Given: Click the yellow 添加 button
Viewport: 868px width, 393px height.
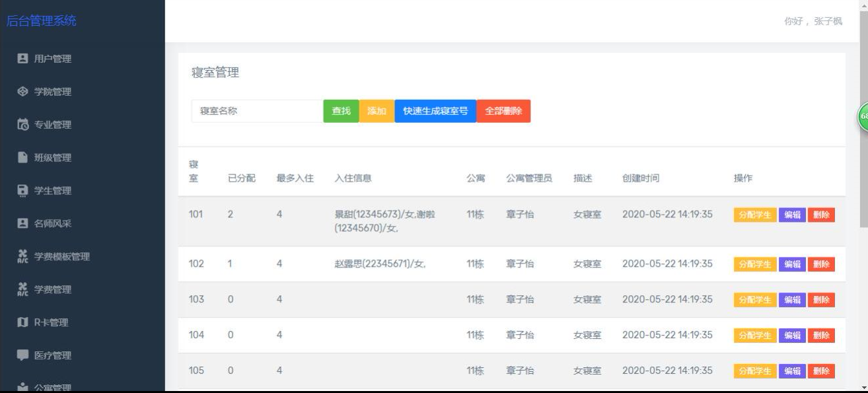Looking at the screenshot, I should 377,111.
